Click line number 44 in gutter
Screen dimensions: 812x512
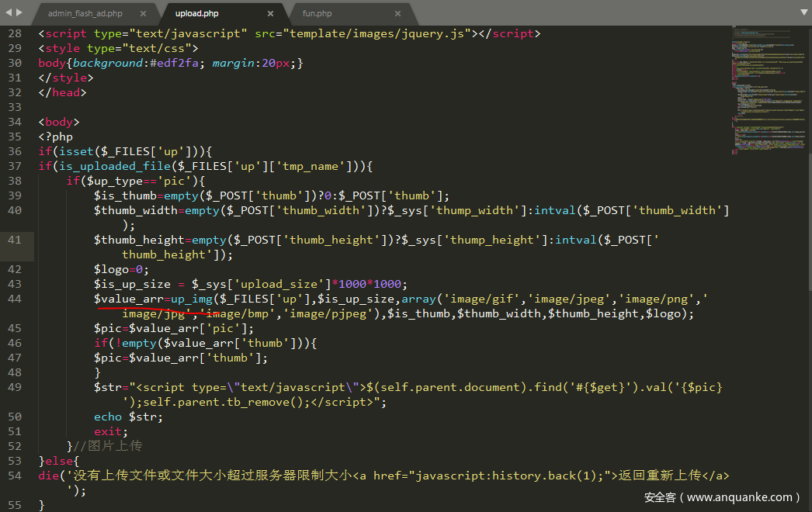[x=15, y=299]
